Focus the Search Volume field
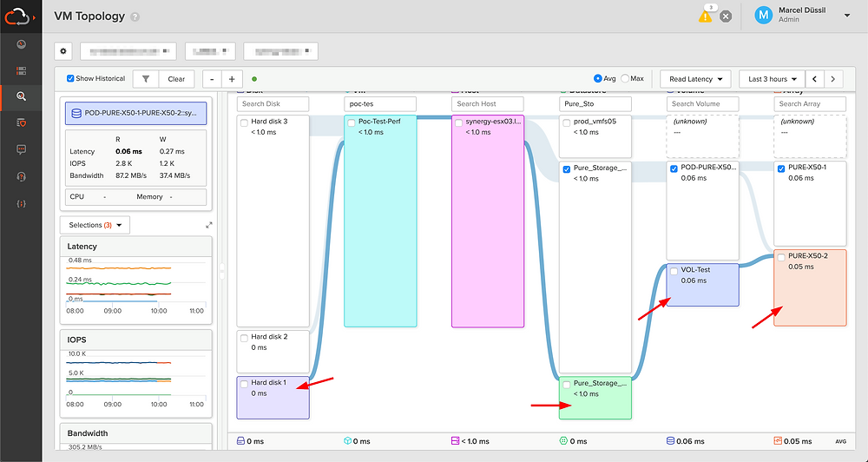Image resolution: width=868 pixels, height=462 pixels. (702, 103)
